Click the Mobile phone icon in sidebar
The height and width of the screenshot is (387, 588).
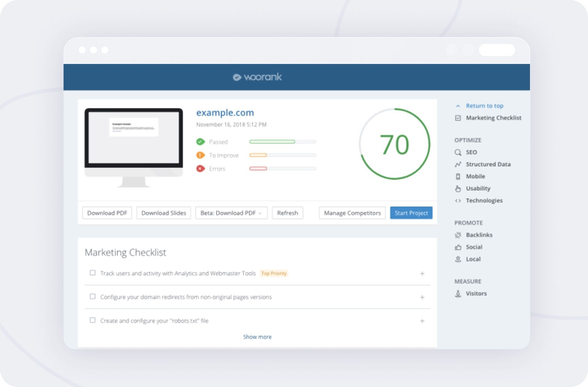click(458, 176)
